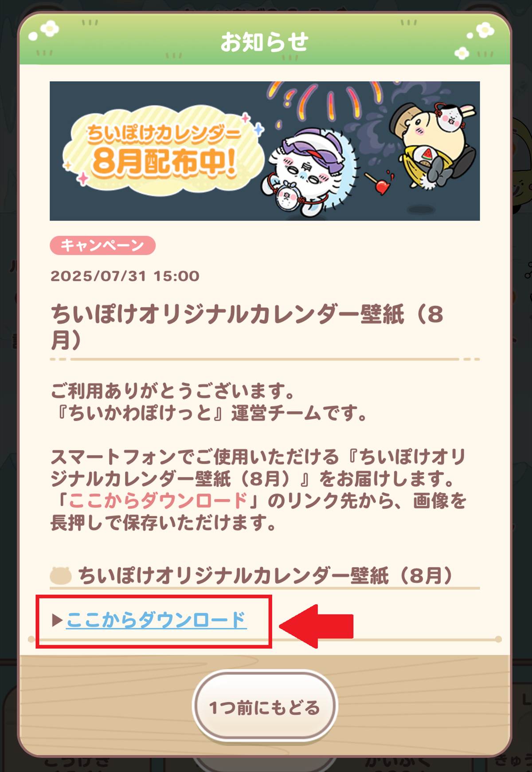Screen dimensions: 532x772
Task: Open the blue ここからダウンロード link
Action: (x=156, y=619)
